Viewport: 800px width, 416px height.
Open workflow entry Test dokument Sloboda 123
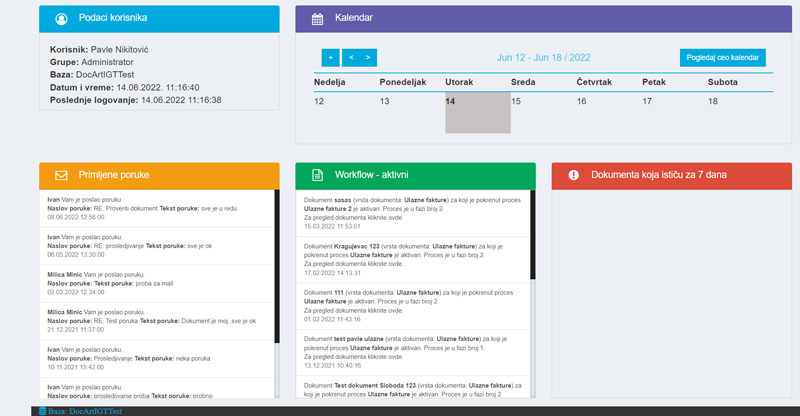413,389
